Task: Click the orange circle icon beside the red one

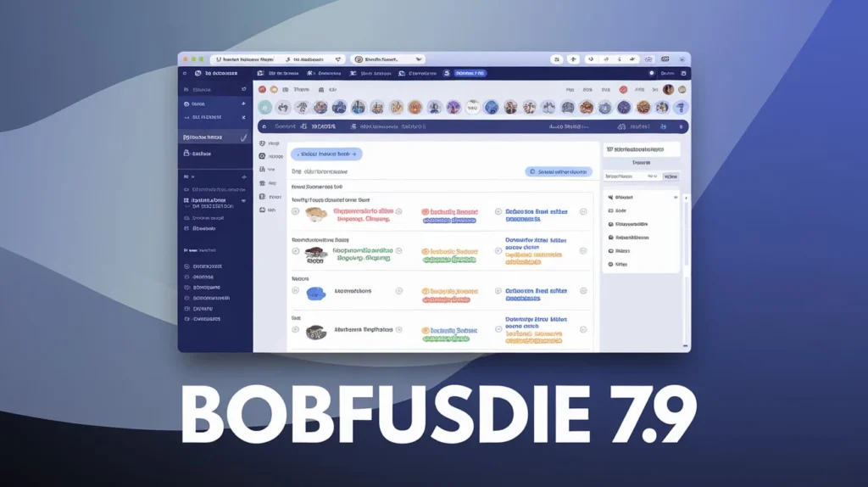Action: tap(274, 89)
